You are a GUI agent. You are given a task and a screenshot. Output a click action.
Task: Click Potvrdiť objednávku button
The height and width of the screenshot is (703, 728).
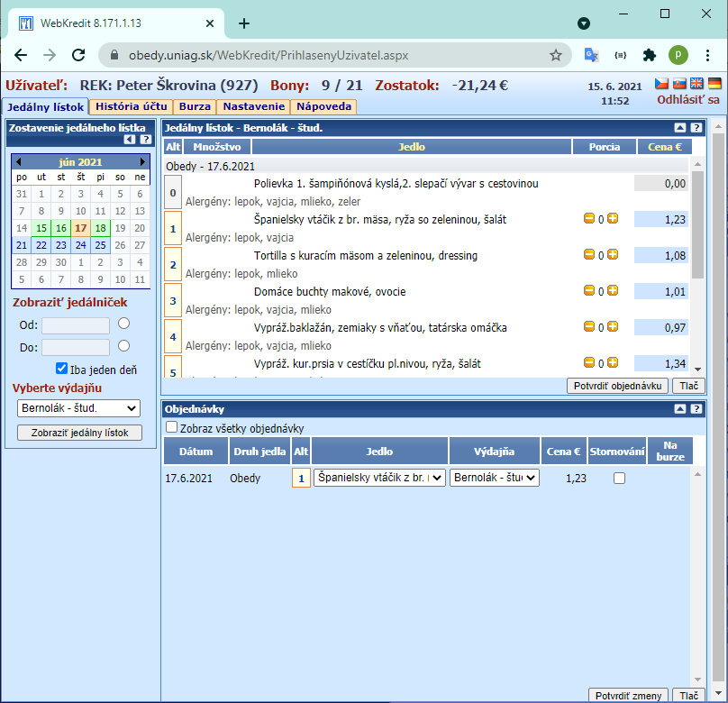point(617,386)
